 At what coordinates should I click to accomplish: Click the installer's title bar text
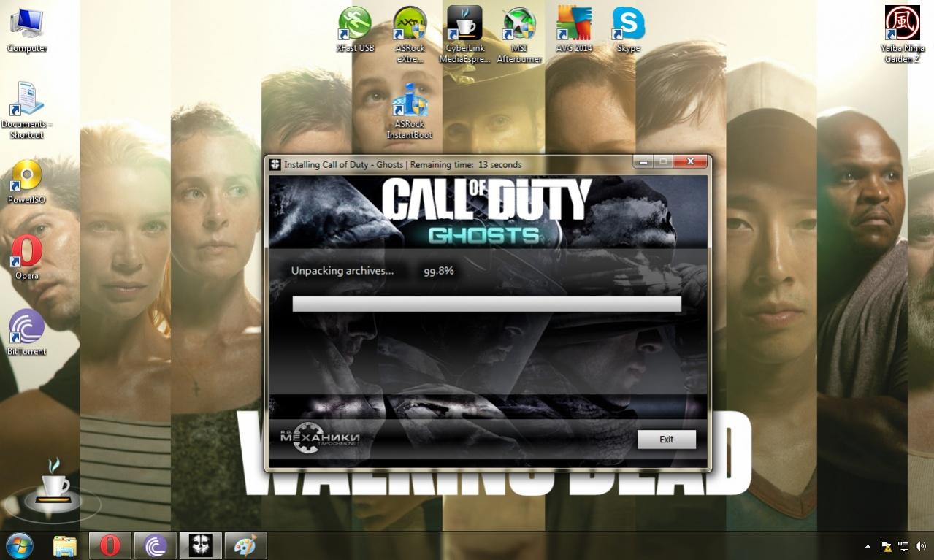pos(403,165)
